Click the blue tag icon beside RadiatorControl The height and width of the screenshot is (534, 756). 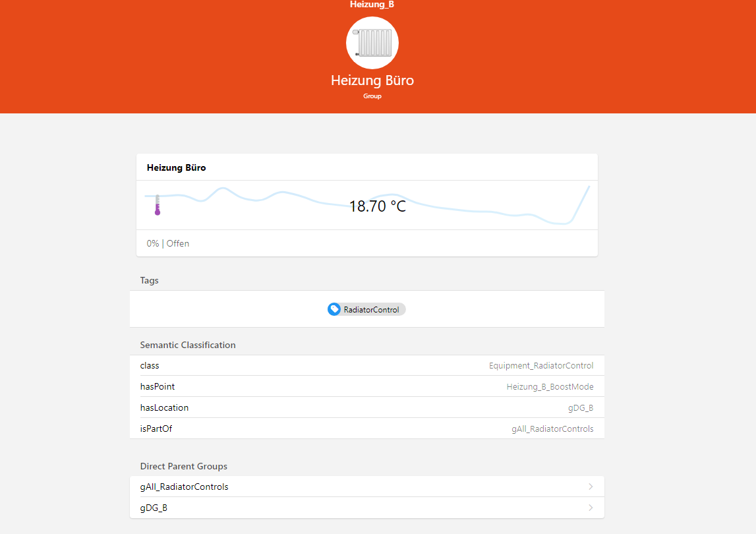point(334,309)
